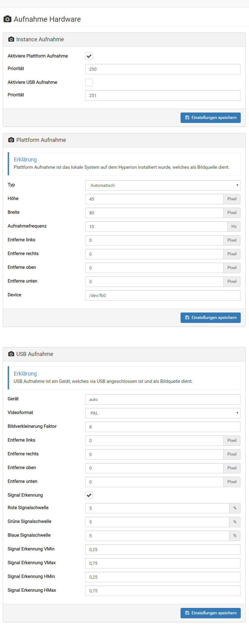249x644 pixels.
Task: Click the camera icon in Instance Aufnahme header
Action: tap(11, 39)
